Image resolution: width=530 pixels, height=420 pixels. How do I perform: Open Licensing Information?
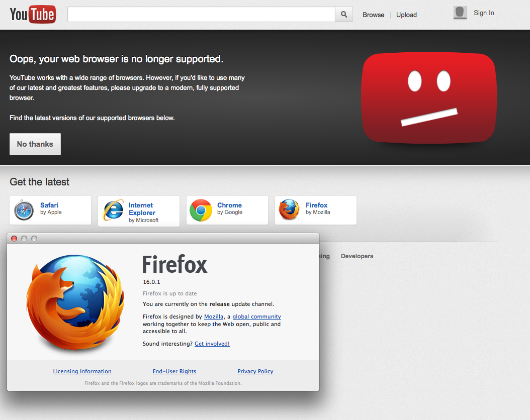click(x=82, y=371)
